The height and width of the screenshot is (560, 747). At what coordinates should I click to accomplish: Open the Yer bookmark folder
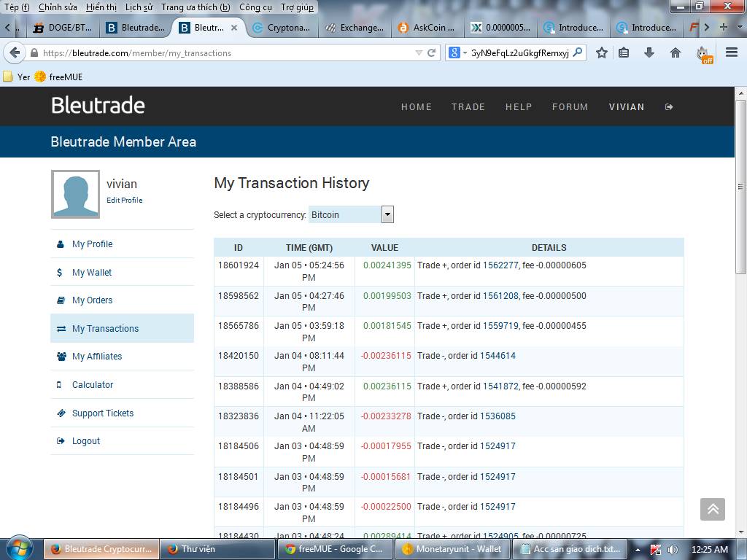coord(17,77)
